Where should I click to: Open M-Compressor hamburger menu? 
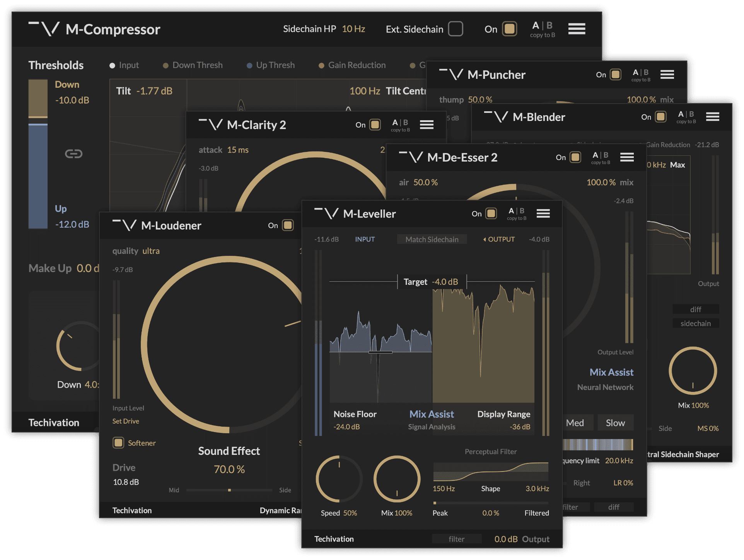(x=576, y=29)
